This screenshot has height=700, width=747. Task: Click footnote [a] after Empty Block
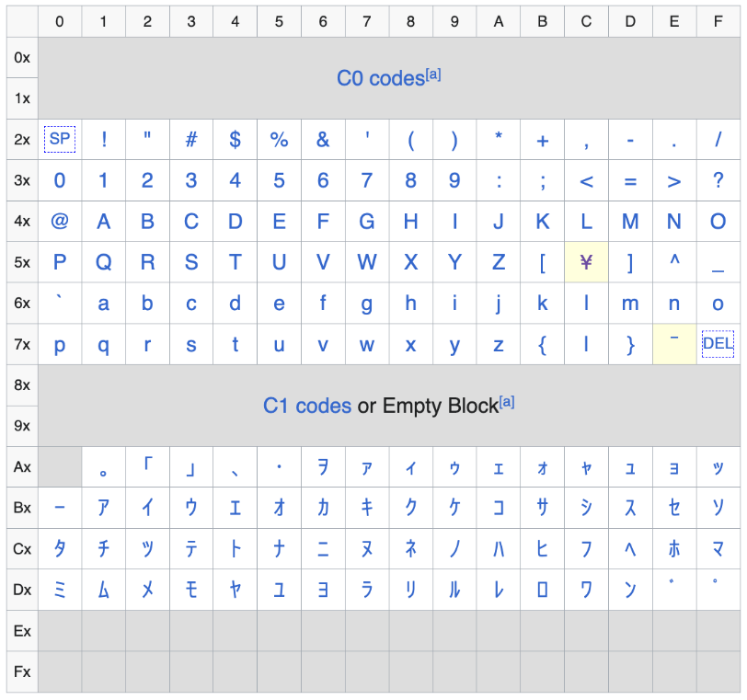(507, 402)
